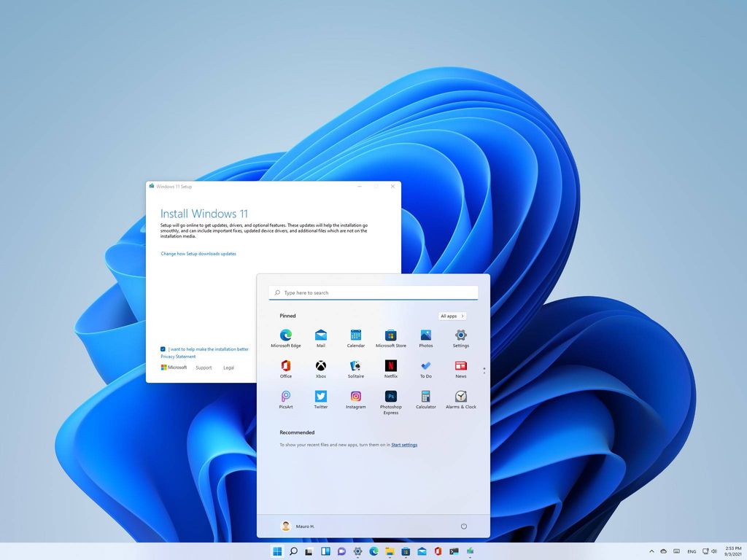The height and width of the screenshot is (560, 747).
Task: Open the Mail app
Action: click(x=320, y=334)
